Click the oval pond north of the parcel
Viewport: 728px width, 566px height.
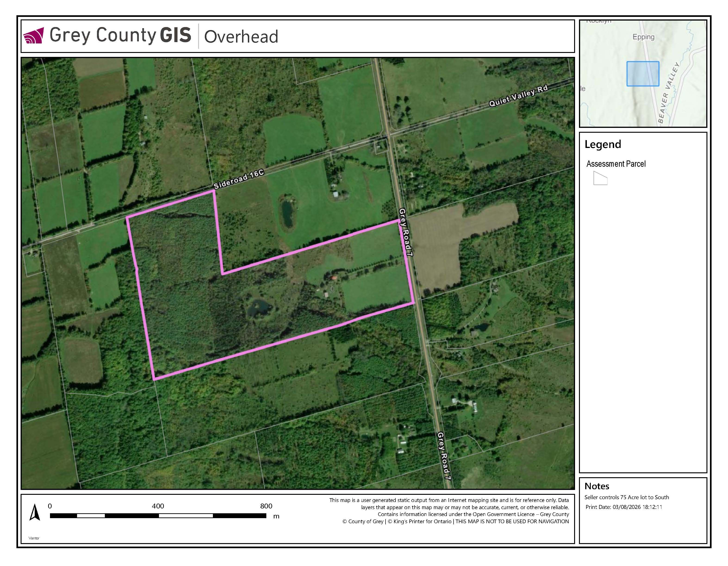287,214
